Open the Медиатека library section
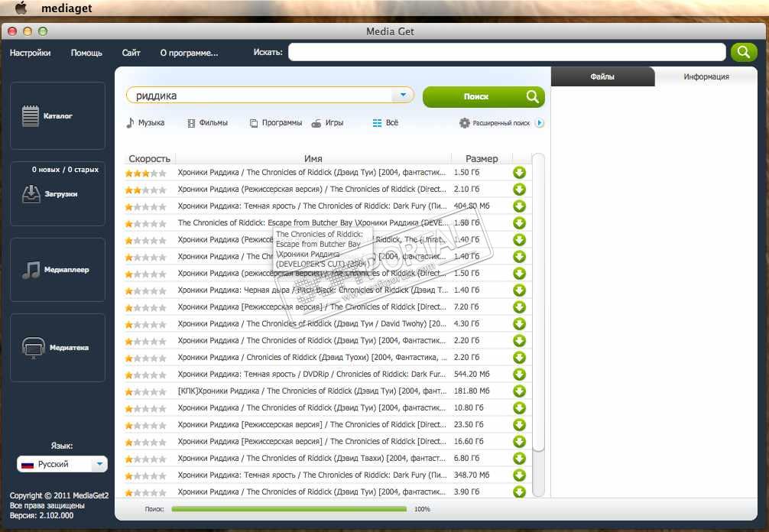769x532 pixels. [x=57, y=348]
